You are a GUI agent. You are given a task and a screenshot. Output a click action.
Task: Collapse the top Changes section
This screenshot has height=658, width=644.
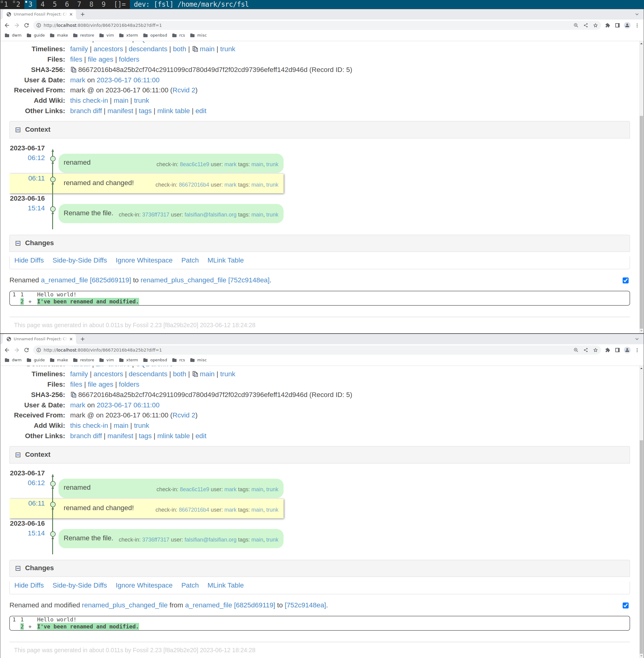(x=18, y=243)
